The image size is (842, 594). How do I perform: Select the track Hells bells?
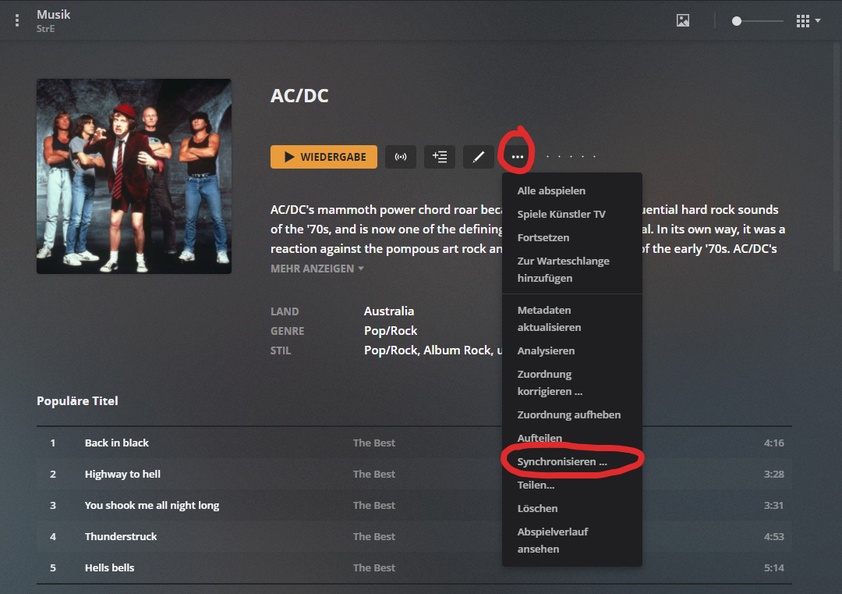coord(110,568)
